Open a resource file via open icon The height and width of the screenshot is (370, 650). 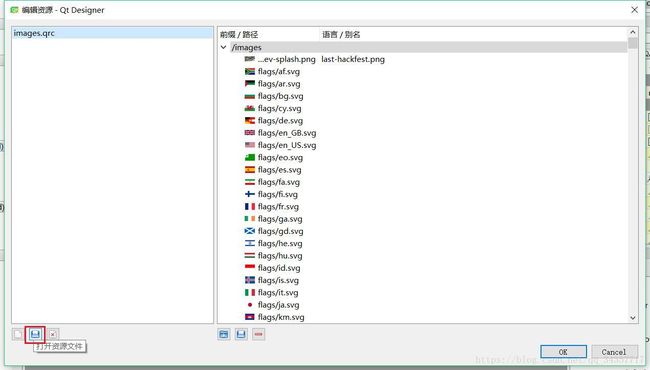tap(35, 334)
